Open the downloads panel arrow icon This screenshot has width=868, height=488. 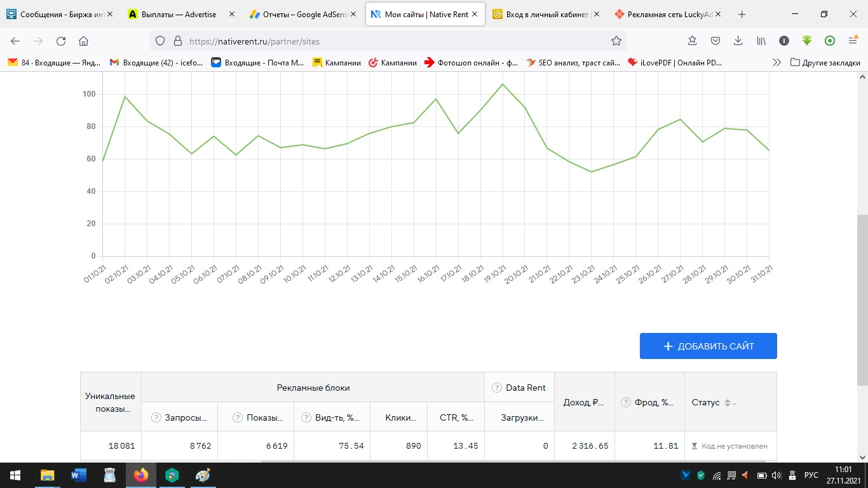click(x=738, y=41)
